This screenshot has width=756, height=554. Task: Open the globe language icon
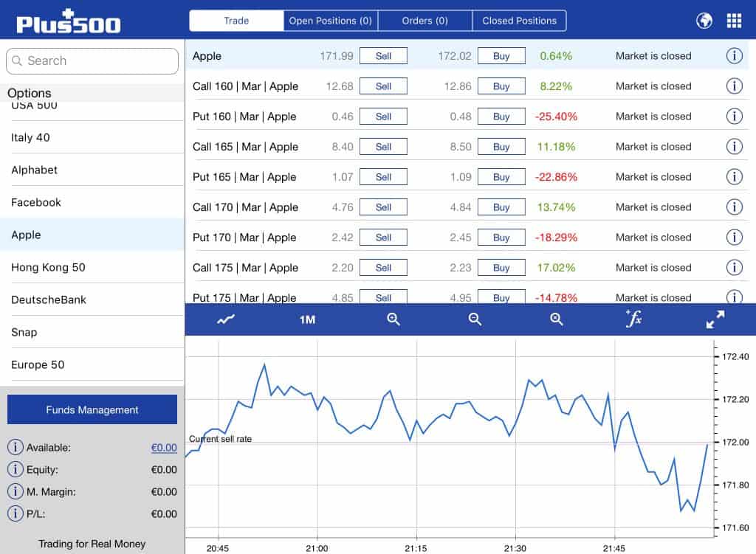(x=704, y=21)
